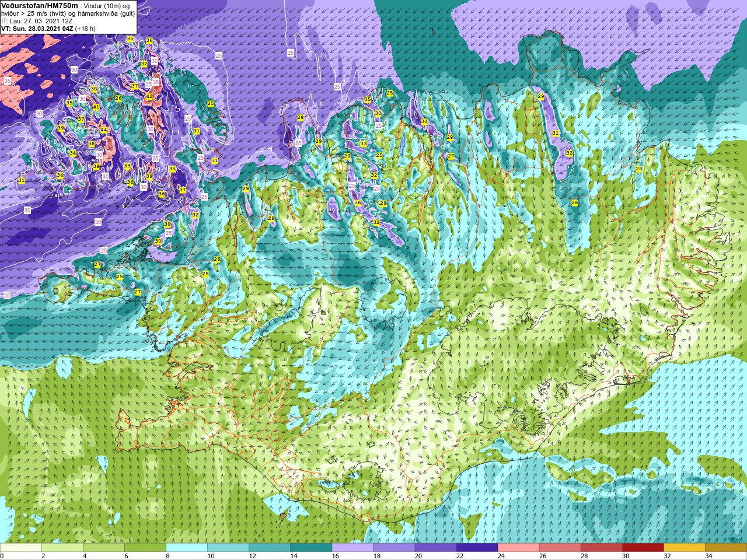Click the '8' tick on the color scale
The width and height of the screenshot is (747, 560).
click(167, 556)
